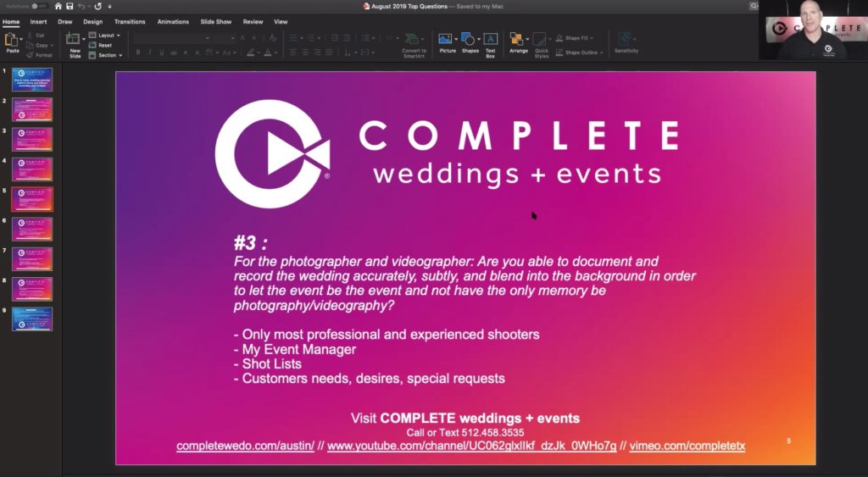This screenshot has height=477, width=868.
Task: Switch to the Review tab
Action: 253,22
